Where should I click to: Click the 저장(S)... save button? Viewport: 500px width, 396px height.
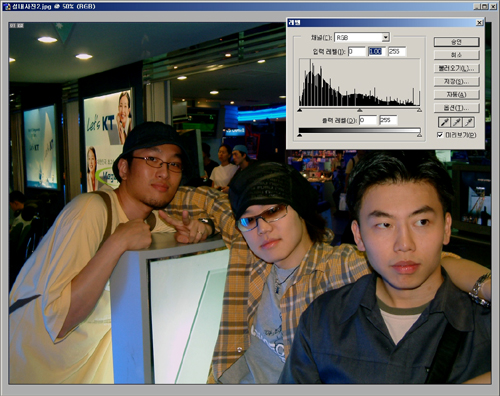coord(456,81)
